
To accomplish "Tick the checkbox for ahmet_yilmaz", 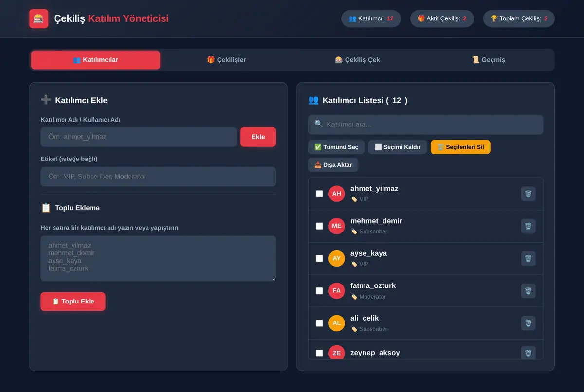I will click(x=319, y=194).
